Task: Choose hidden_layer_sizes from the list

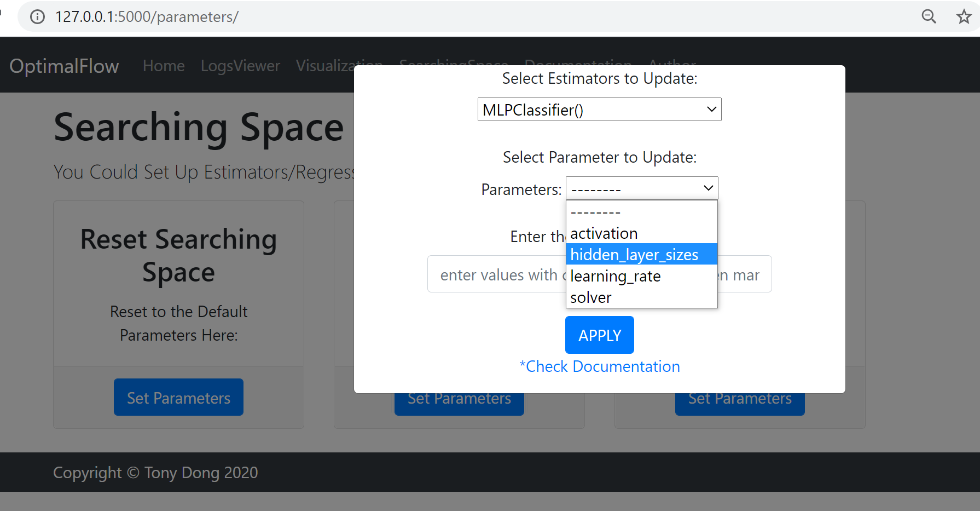Action: (x=634, y=255)
